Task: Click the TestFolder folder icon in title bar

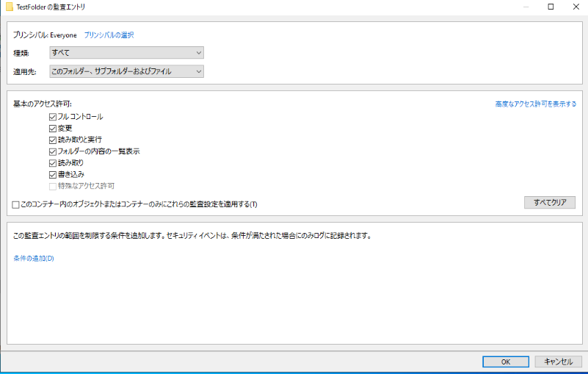Action: [8, 7]
